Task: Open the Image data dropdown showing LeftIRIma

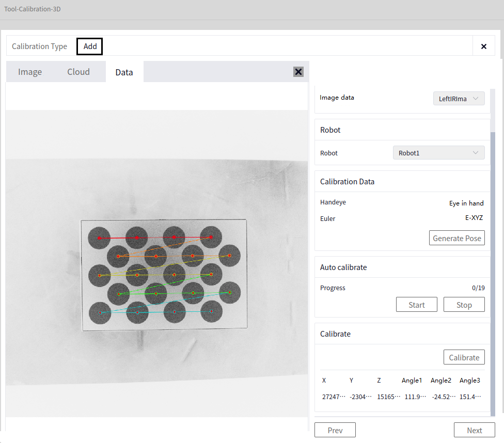Action: (459, 99)
